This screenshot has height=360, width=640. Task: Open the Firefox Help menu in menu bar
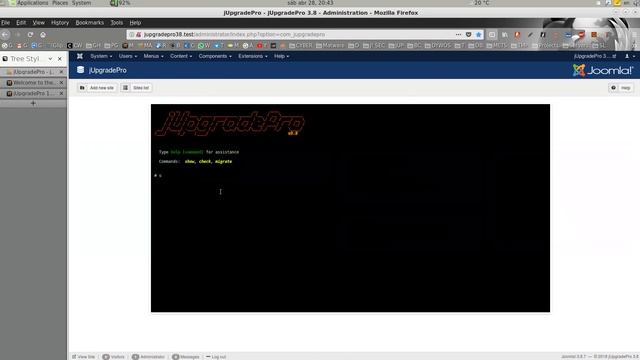(x=135, y=23)
